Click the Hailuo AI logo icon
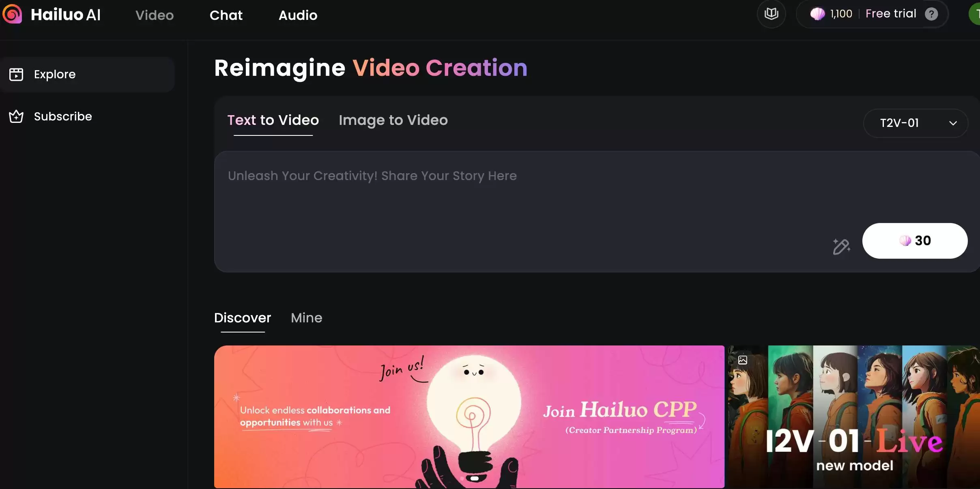Viewport: 980px width, 489px height. (x=12, y=14)
